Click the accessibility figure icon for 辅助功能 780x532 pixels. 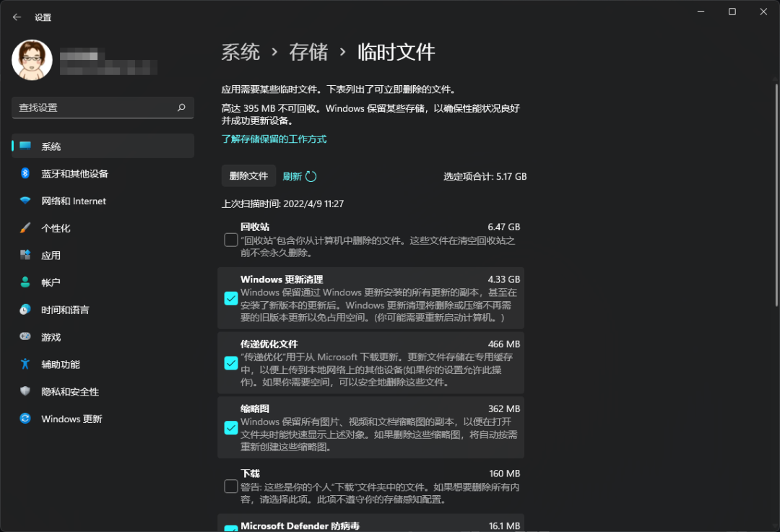click(25, 364)
